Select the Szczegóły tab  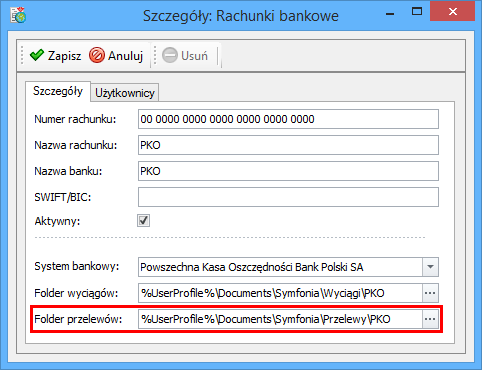click(x=58, y=91)
